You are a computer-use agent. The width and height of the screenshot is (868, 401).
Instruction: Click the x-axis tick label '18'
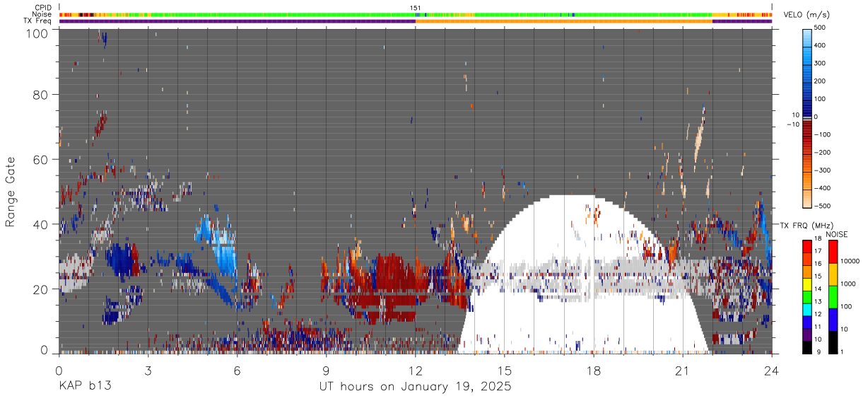pos(594,371)
